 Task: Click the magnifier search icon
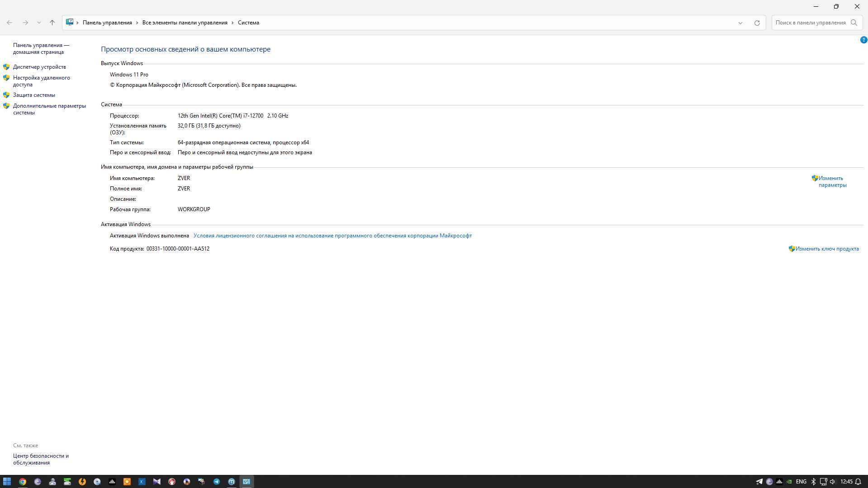pyautogui.click(x=854, y=23)
